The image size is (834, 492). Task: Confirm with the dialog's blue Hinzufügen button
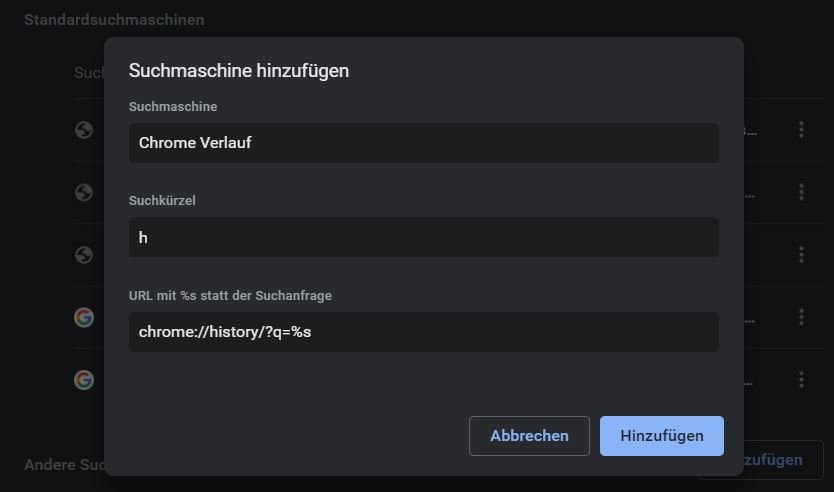(661, 436)
